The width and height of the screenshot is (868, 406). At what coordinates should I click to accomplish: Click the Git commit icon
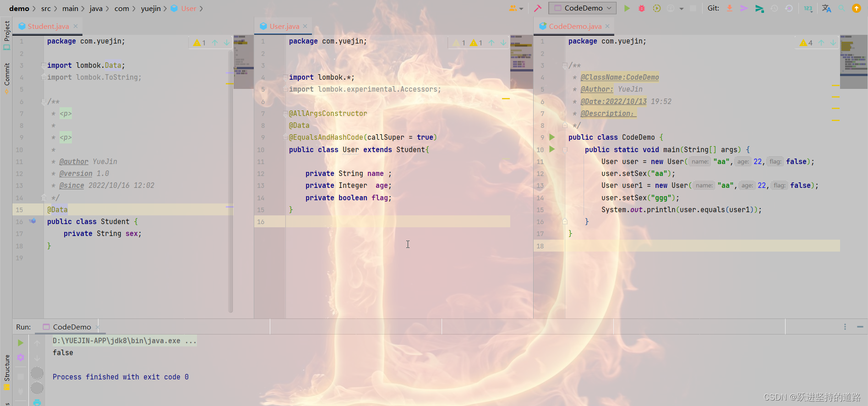[x=744, y=8]
